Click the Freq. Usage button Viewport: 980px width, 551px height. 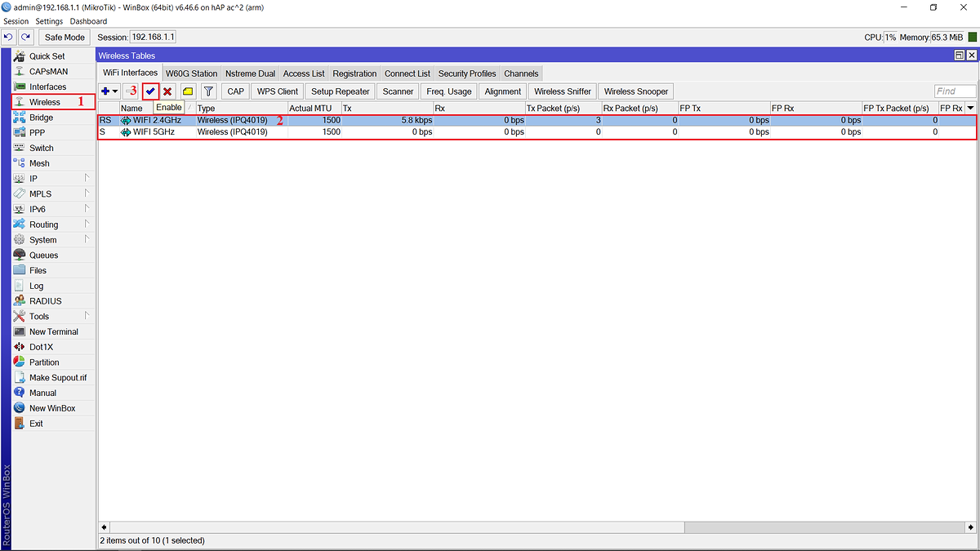448,91
